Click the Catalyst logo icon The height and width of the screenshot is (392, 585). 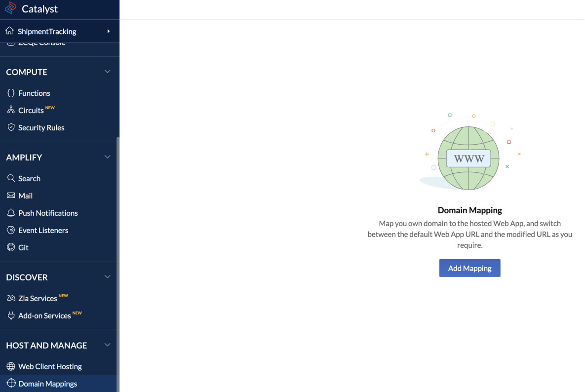pos(10,7)
